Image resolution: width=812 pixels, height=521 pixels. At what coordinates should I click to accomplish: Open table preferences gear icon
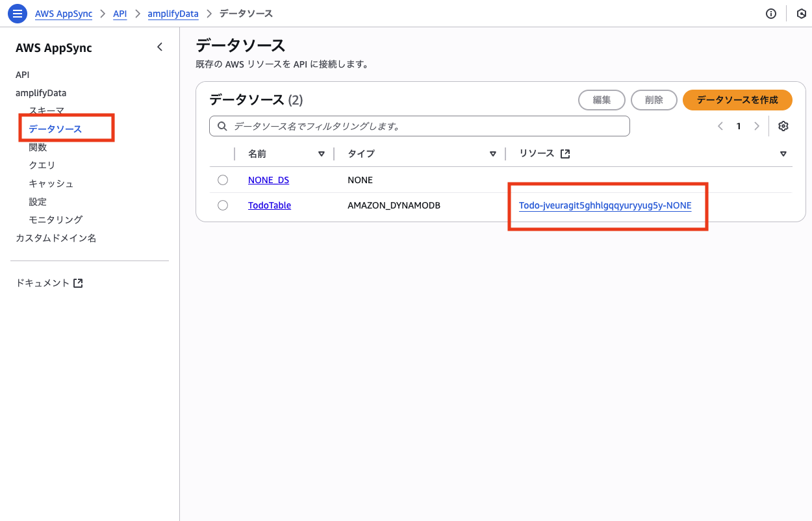coord(783,126)
